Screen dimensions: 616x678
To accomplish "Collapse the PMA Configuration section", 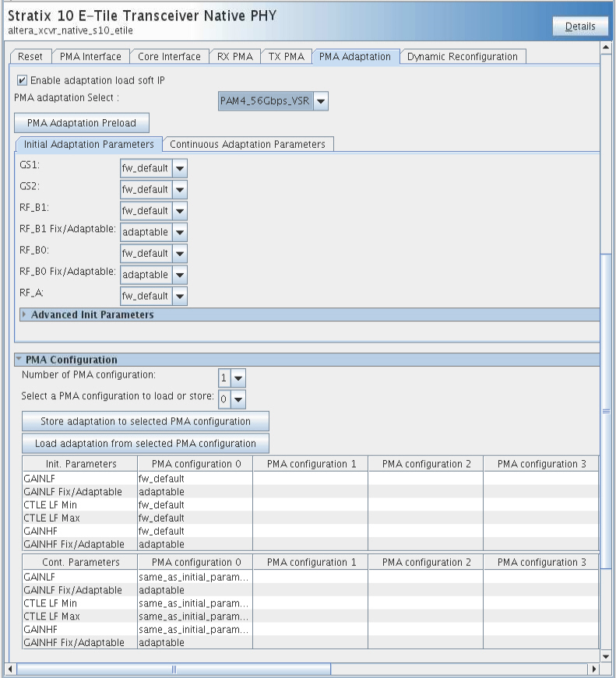I will [19, 359].
